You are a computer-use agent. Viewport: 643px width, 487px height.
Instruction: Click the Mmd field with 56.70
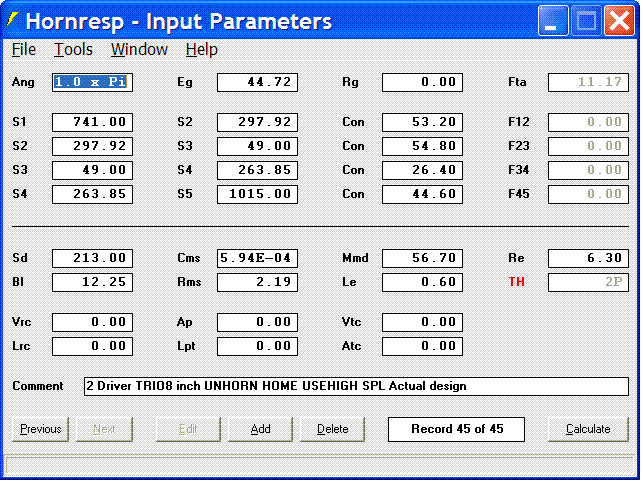[422, 258]
